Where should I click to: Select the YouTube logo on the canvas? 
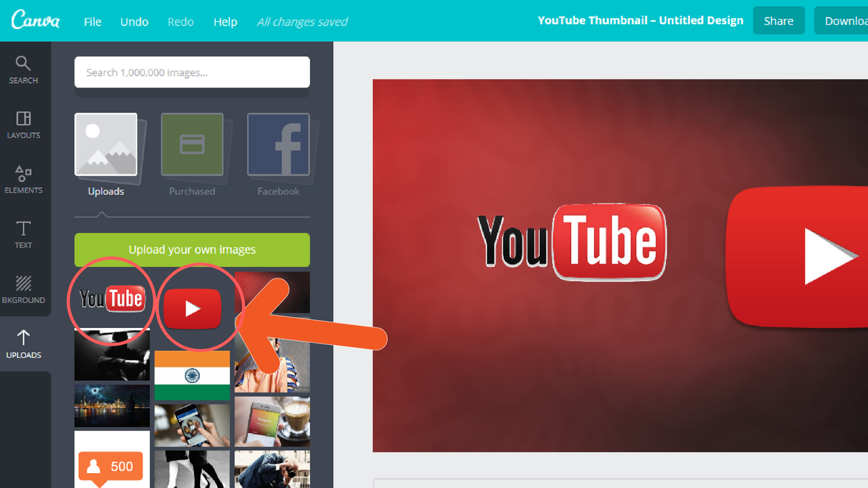(572, 243)
